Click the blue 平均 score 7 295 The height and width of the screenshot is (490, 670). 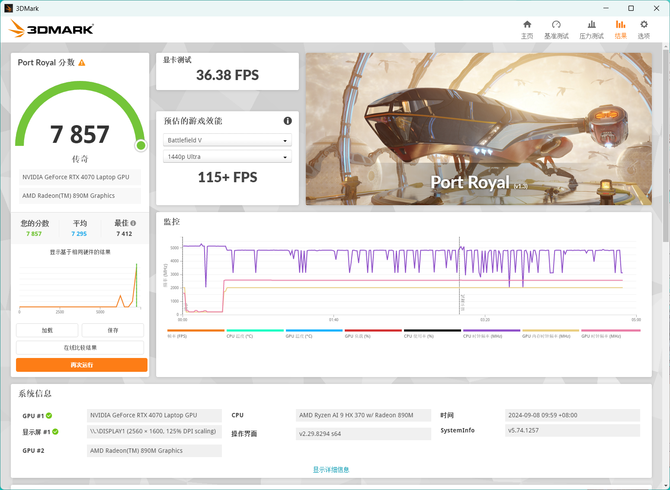point(79,234)
